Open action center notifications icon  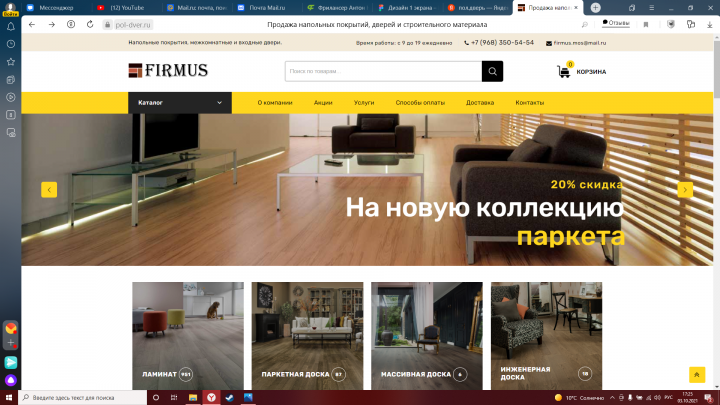[709, 398]
